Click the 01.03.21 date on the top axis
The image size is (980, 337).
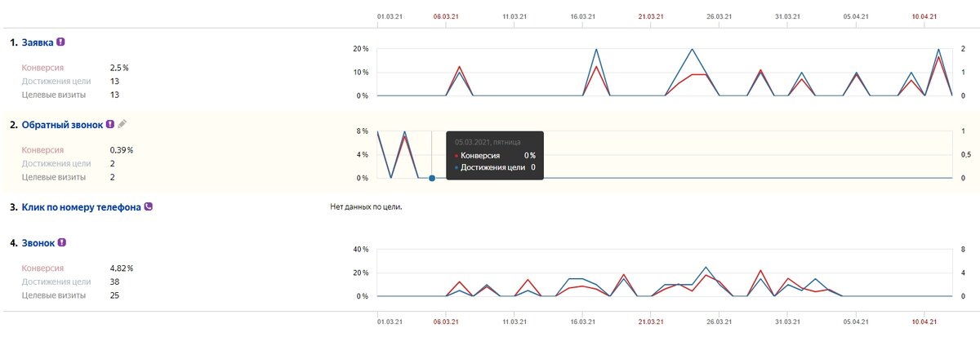pyautogui.click(x=390, y=16)
